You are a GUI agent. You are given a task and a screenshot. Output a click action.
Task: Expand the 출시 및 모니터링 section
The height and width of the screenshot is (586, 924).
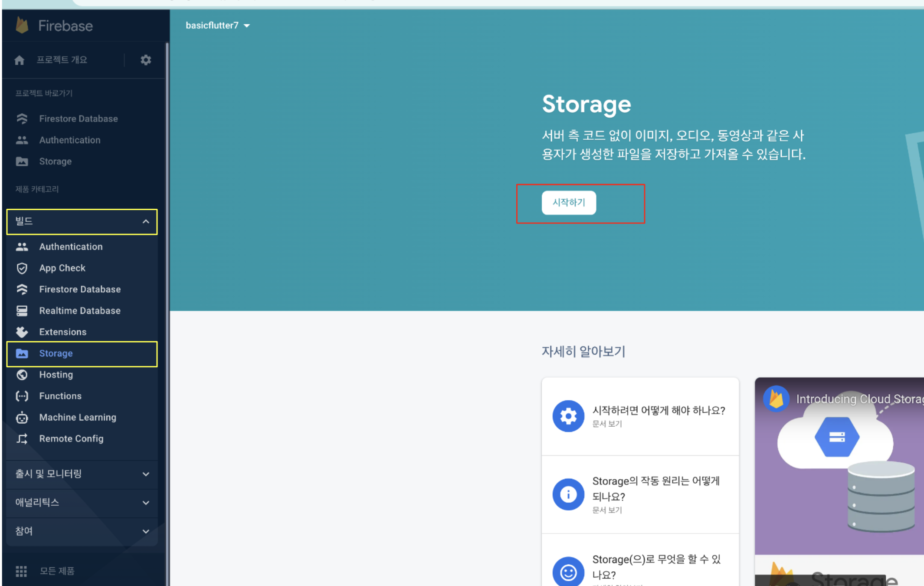[146, 474]
